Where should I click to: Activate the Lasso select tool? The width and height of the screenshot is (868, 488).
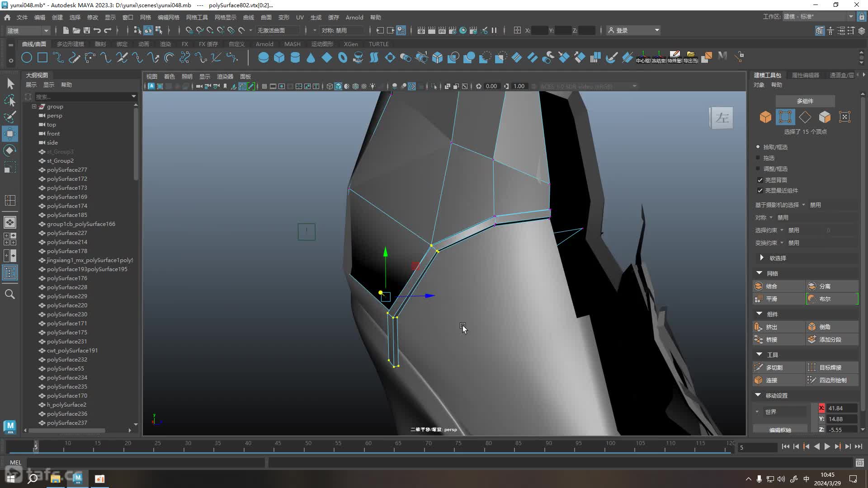pos(10,100)
